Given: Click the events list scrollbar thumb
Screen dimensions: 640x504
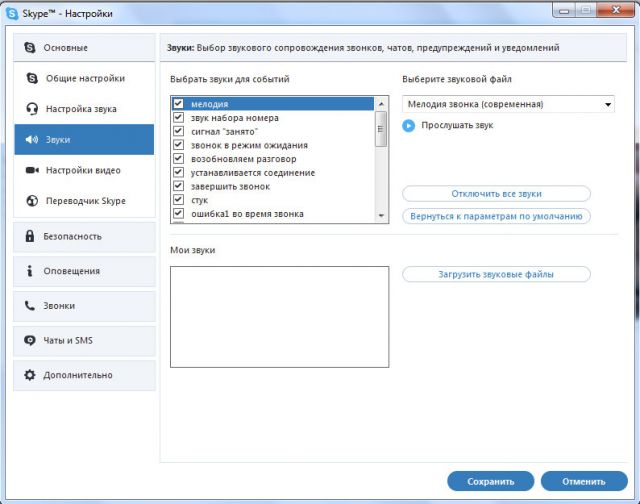Looking at the screenshot, I should (381, 129).
